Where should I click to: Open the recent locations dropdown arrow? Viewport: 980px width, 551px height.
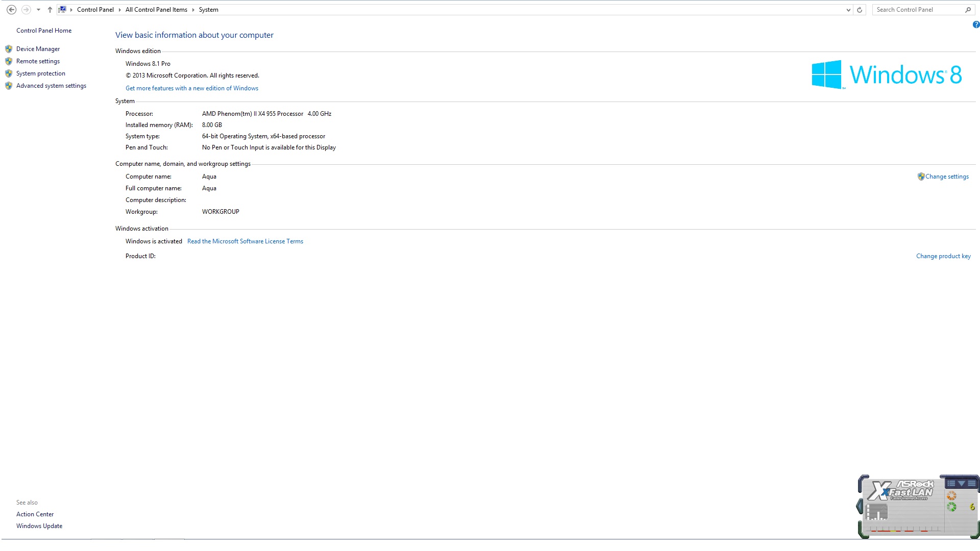pyautogui.click(x=38, y=10)
